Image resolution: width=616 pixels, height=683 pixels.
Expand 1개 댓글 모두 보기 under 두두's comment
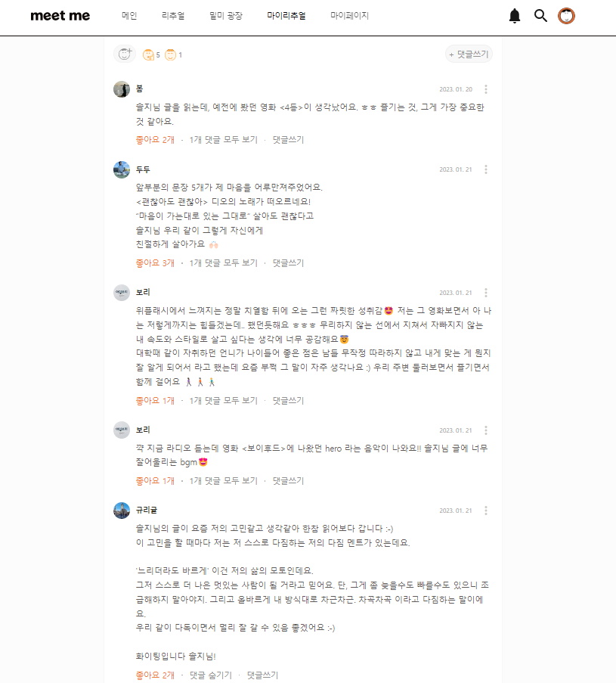[223, 263]
